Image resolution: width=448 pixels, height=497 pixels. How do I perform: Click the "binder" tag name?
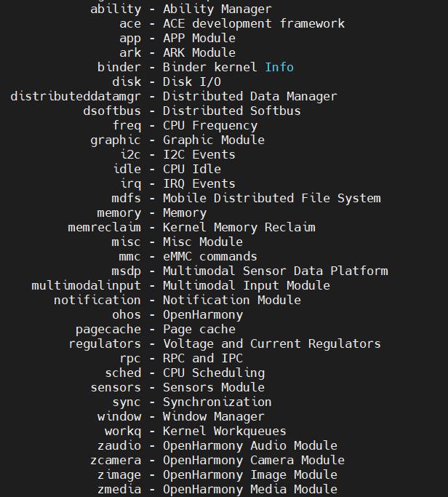[119, 67]
